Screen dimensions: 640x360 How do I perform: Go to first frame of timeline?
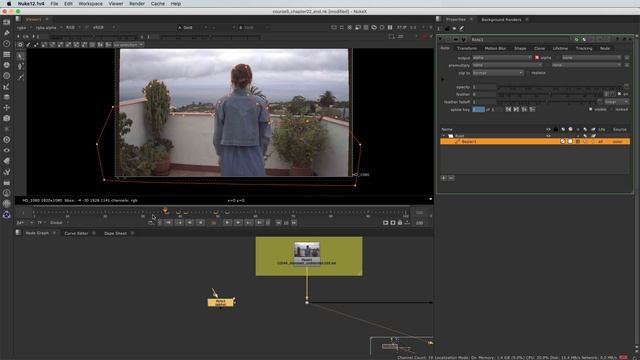168,222
